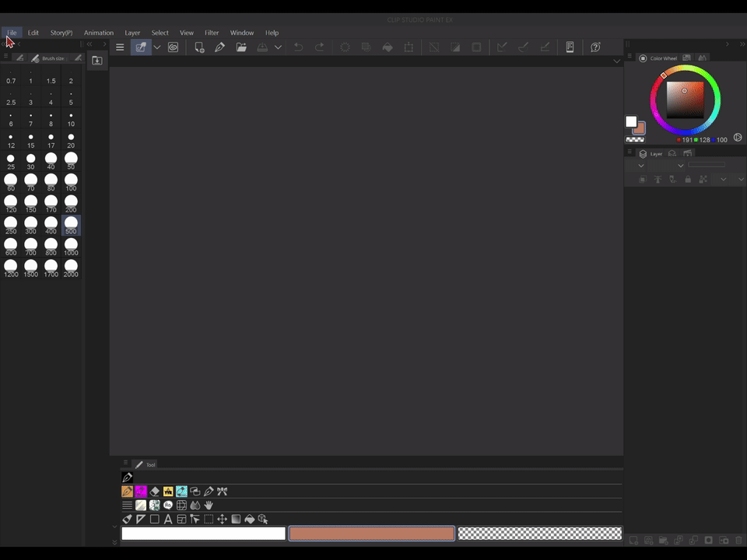Select the Fill bucket tool
The image size is (747, 560).
click(x=249, y=520)
